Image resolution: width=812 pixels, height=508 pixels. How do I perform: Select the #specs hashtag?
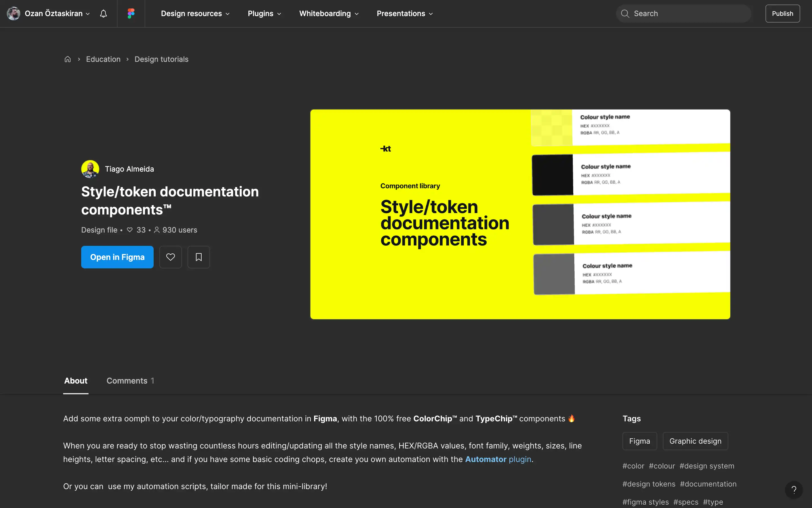coord(686,502)
